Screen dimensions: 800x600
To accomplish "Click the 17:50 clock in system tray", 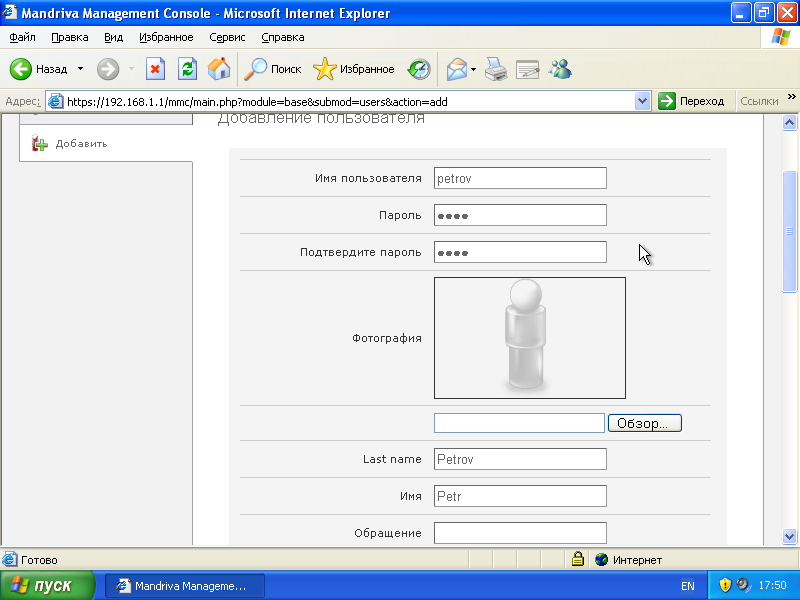I will pyautogui.click(x=772, y=585).
